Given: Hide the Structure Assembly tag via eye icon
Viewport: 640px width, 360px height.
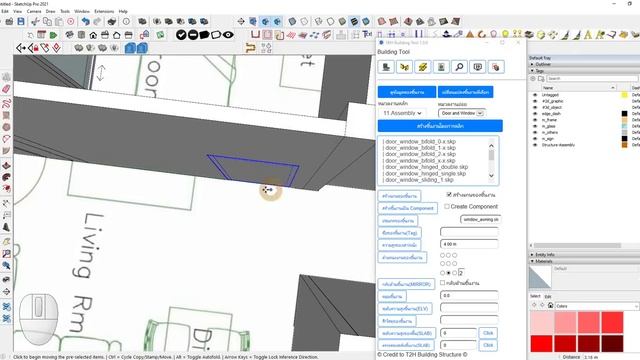Looking at the screenshot, I should click(535, 145).
